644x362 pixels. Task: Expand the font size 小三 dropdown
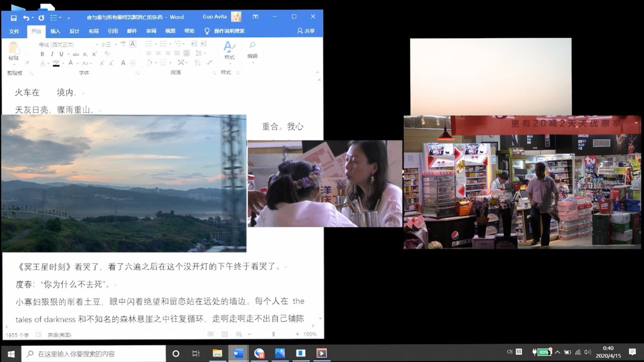(x=116, y=44)
